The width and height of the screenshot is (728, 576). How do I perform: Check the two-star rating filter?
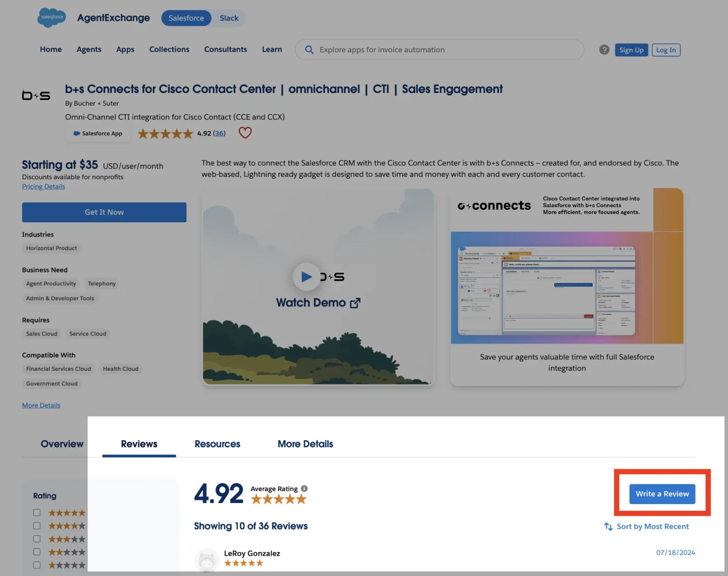pyautogui.click(x=37, y=552)
